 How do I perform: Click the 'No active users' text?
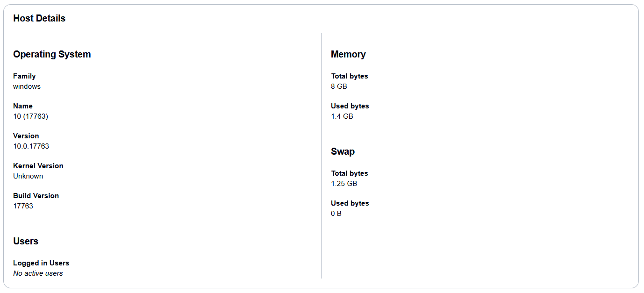(38, 273)
